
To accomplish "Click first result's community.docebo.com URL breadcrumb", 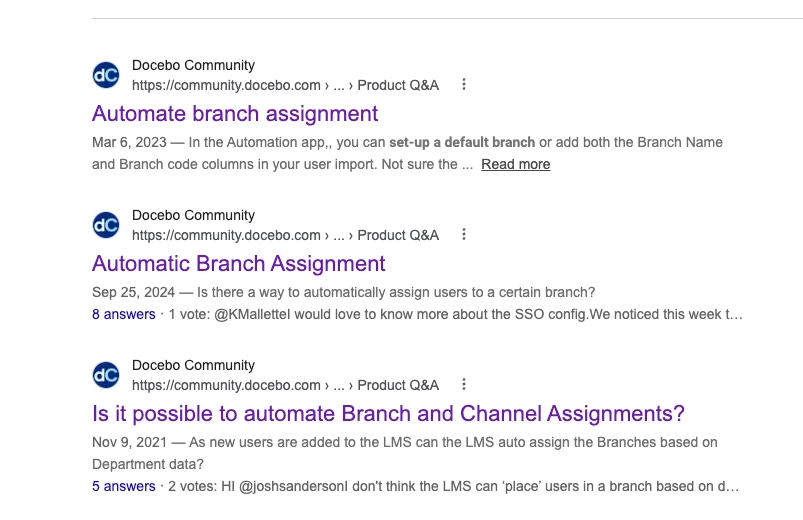I will point(285,85).
